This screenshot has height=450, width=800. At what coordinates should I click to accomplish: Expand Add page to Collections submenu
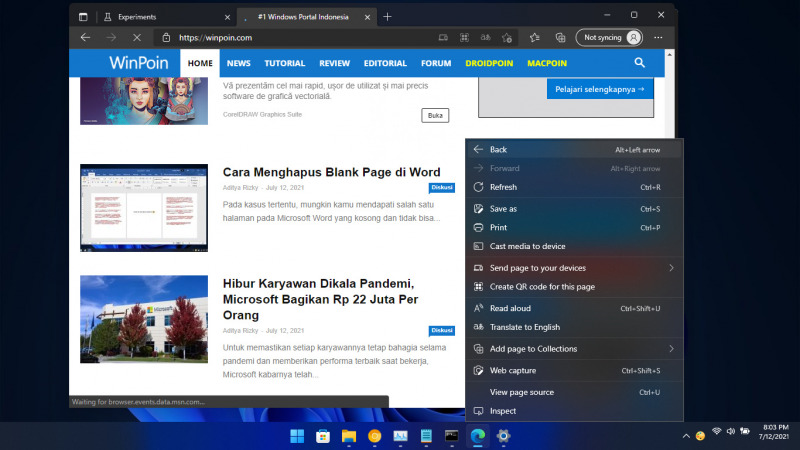pyautogui.click(x=574, y=349)
